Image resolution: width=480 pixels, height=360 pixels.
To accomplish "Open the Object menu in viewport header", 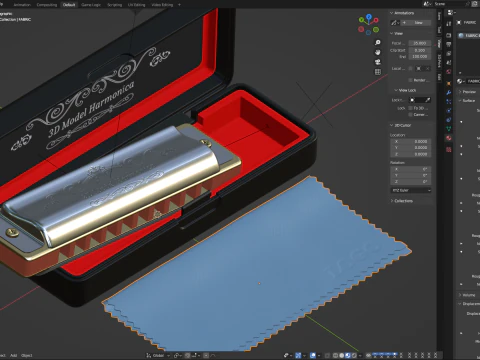I will tap(27, 355).
